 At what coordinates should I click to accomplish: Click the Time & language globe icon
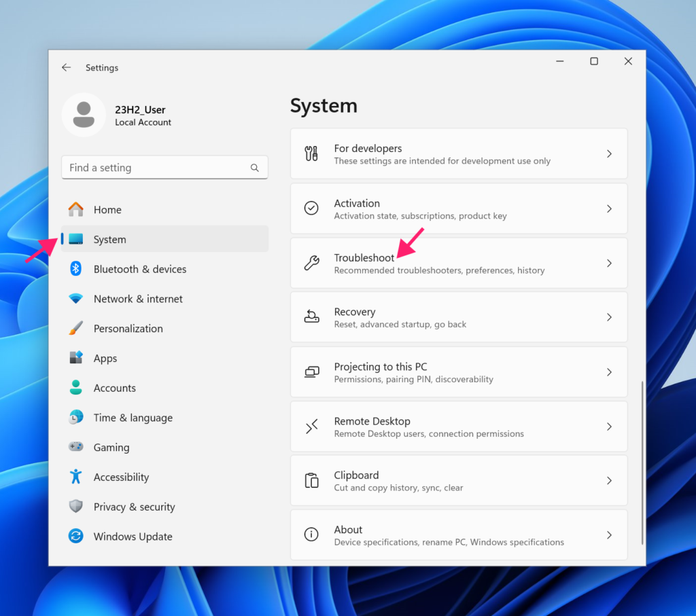pyautogui.click(x=76, y=417)
